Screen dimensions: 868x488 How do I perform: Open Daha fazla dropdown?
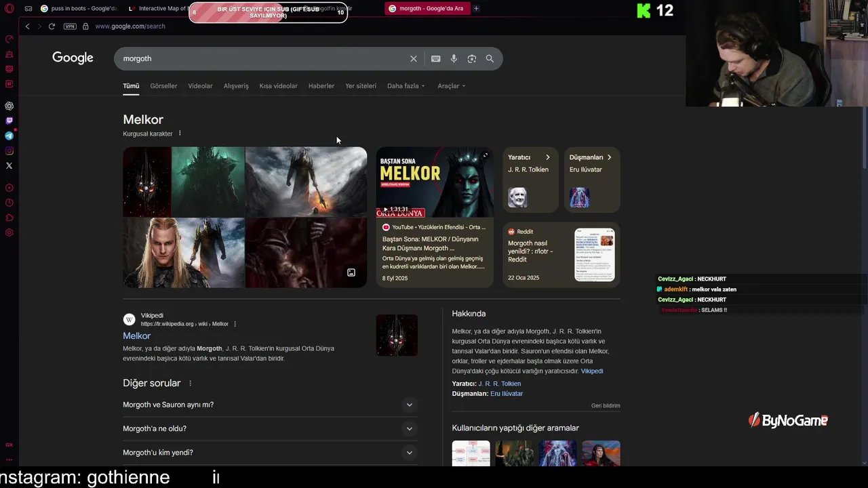(x=406, y=86)
